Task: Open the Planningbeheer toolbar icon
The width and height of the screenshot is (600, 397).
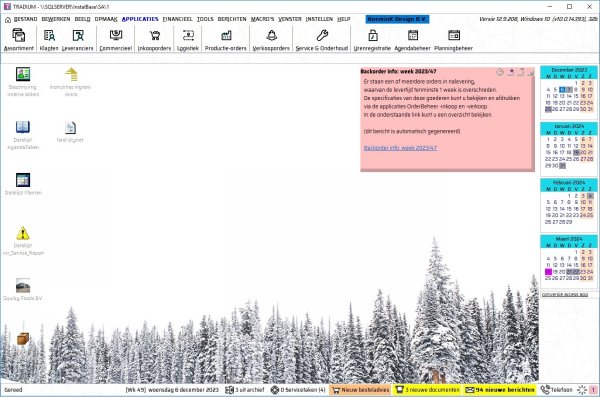Action: [453, 40]
